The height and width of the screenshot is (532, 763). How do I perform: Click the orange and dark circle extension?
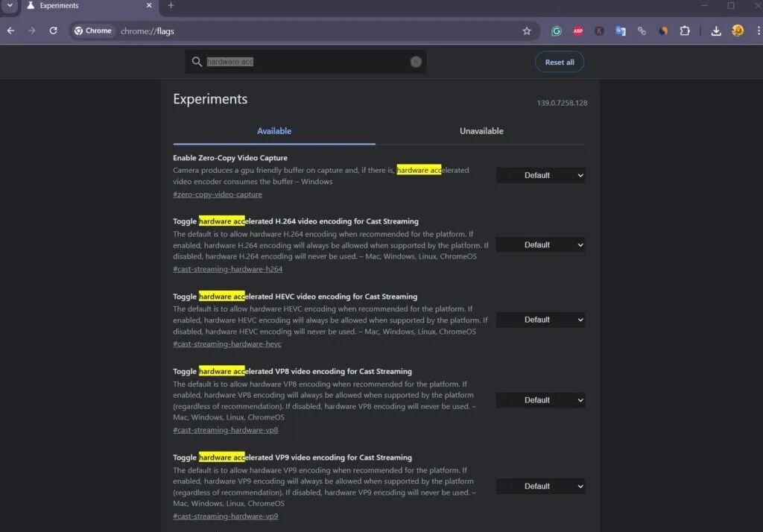point(663,31)
